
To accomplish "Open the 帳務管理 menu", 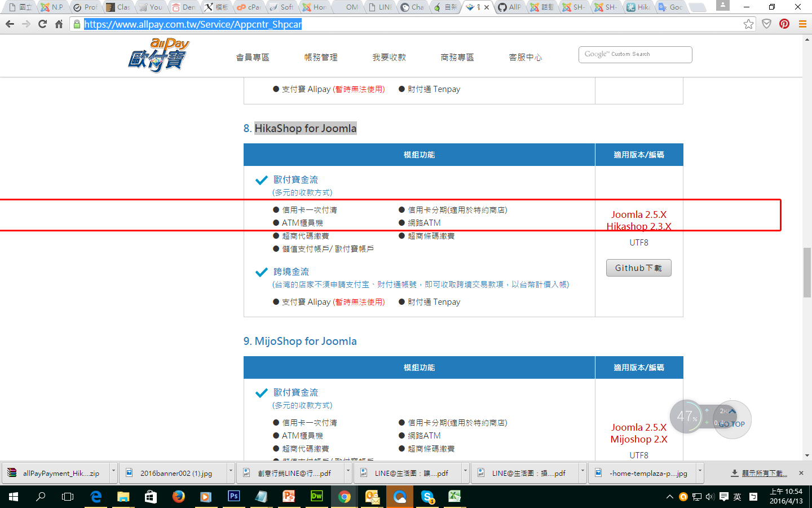I will pos(321,58).
